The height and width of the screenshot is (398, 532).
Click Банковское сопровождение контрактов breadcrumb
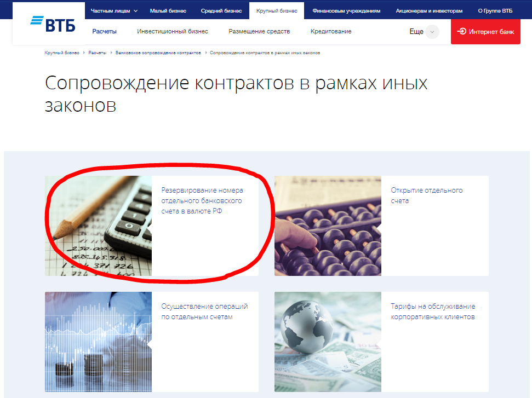pyautogui.click(x=158, y=53)
